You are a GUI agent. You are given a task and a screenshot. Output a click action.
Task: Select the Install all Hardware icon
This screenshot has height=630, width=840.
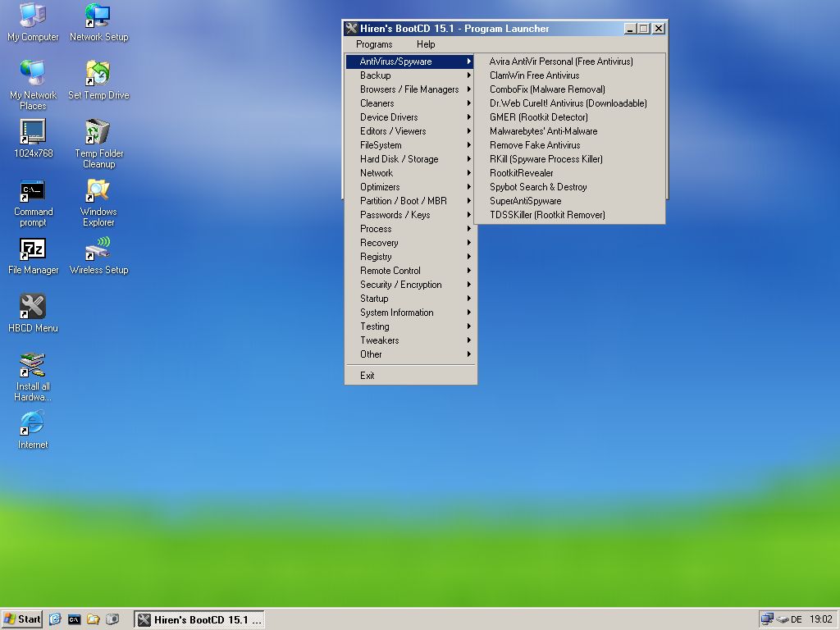click(33, 365)
